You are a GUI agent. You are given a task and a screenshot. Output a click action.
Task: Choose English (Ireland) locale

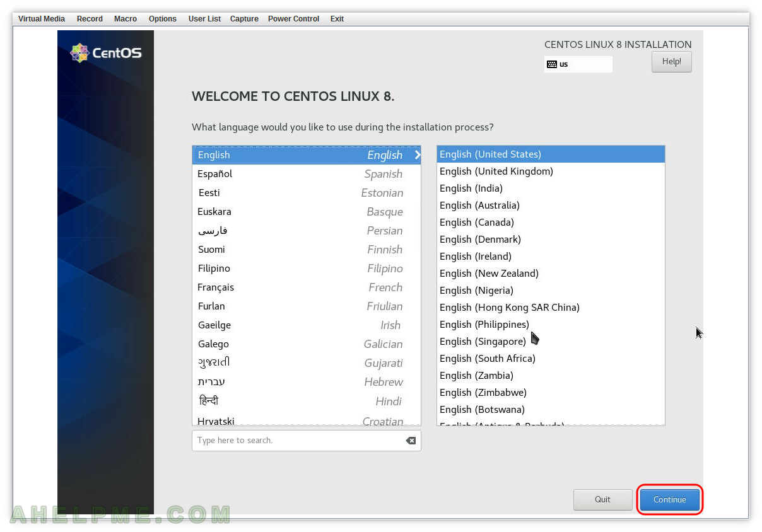point(551,257)
